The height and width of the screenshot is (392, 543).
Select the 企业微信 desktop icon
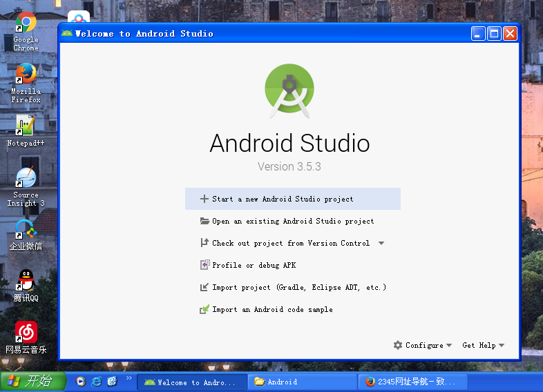click(26, 235)
